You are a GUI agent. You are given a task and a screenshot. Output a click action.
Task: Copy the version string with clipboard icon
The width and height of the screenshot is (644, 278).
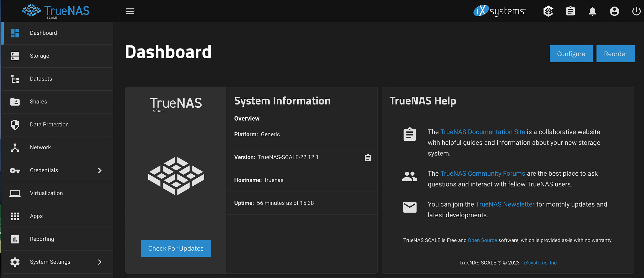(x=368, y=158)
